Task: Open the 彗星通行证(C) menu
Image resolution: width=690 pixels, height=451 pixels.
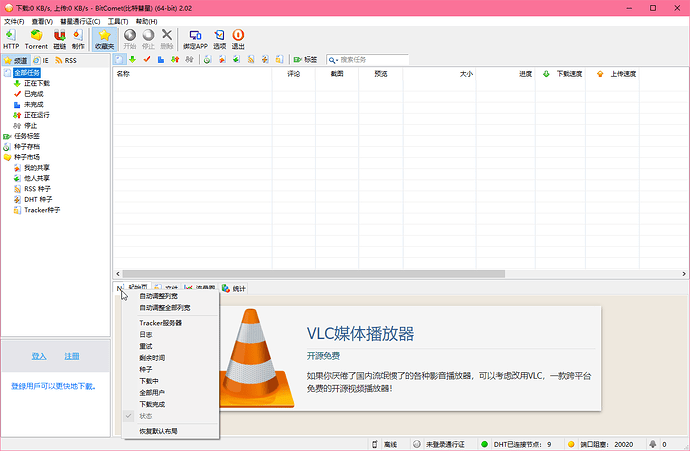Action: [80, 21]
